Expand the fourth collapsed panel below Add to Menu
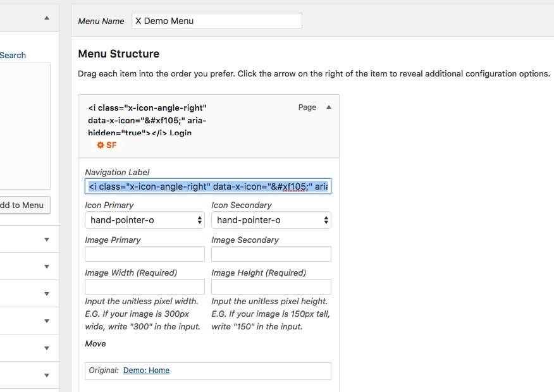The height and width of the screenshot is (392, 554). click(46, 321)
